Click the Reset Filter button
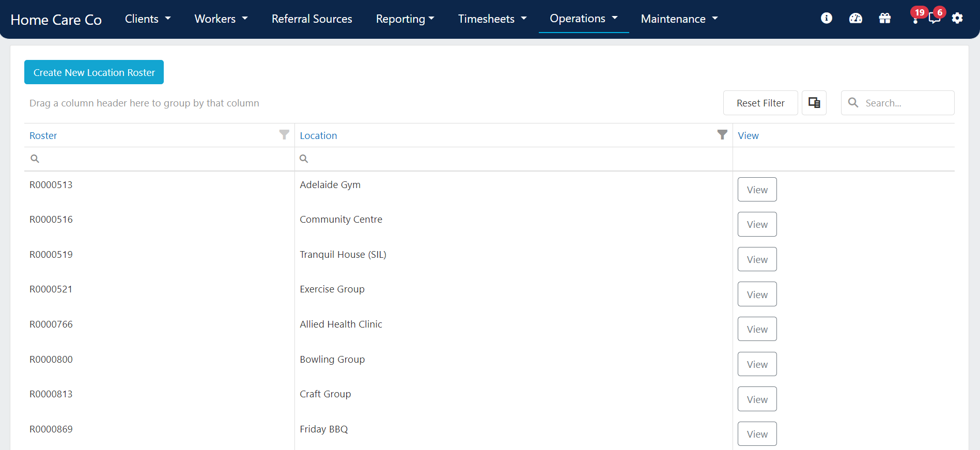980x450 pixels. [760, 103]
